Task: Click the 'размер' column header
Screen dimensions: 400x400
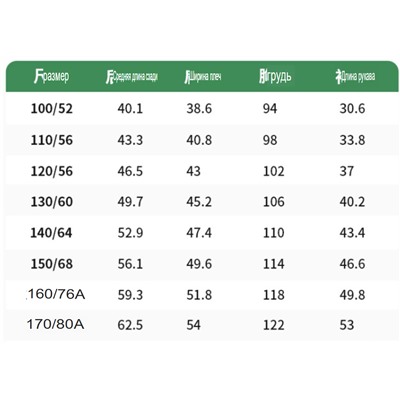Action: click(x=52, y=76)
